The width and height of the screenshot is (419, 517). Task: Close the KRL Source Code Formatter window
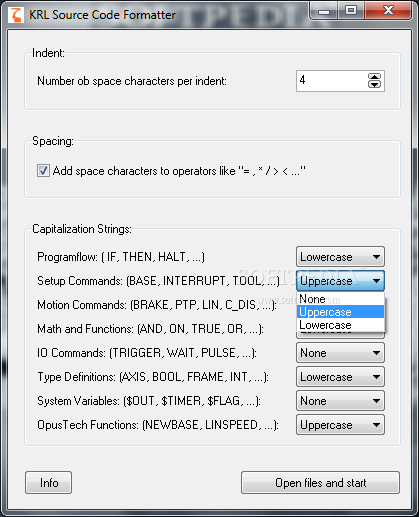coord(388,11)
